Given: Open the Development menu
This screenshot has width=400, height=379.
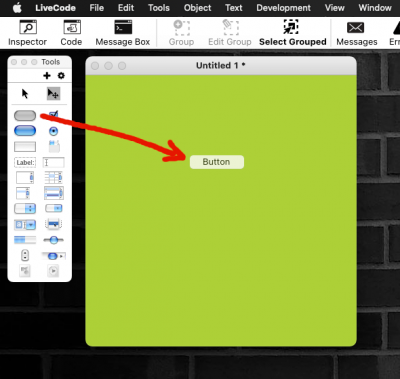Looking at the screenshot, I should pos(283,8).
